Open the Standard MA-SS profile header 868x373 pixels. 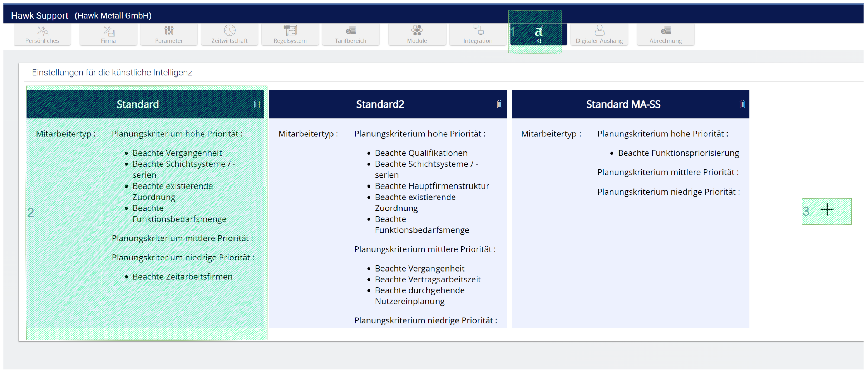coord(623,104)
